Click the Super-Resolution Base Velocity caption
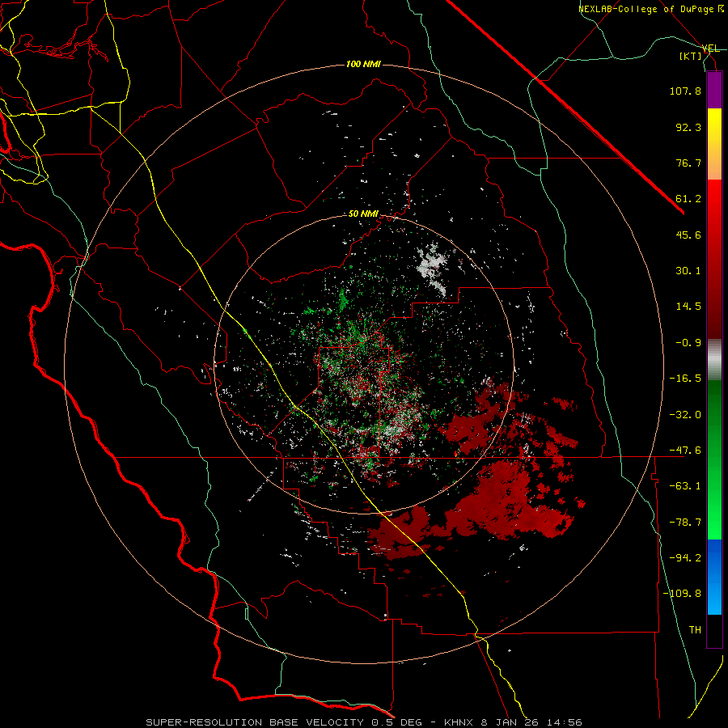Image resolution: width=728 pixels, height=728 pixels. [363, 722]
